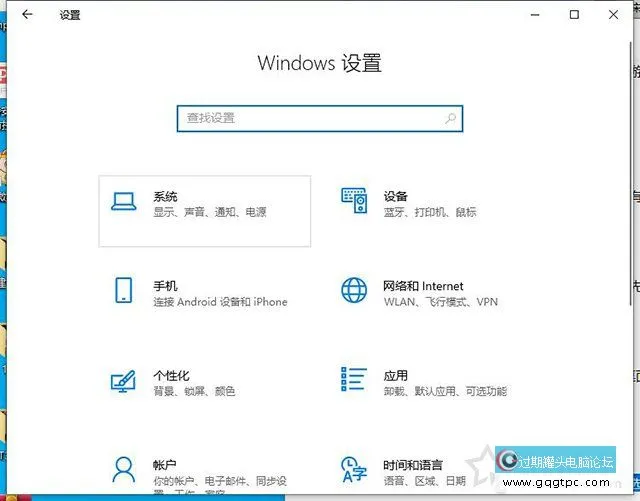Focus the 查找设置 search field
The width and height of the screenshot is (640, 501).
320,118
